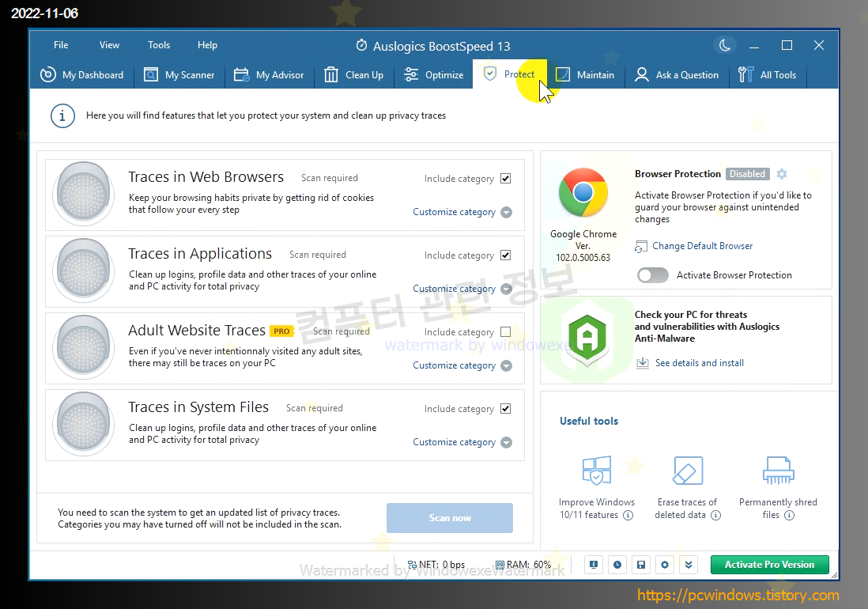868x609 pixels.
Task: Switch to My Scanner tab
Action: [x=179, y=74]
